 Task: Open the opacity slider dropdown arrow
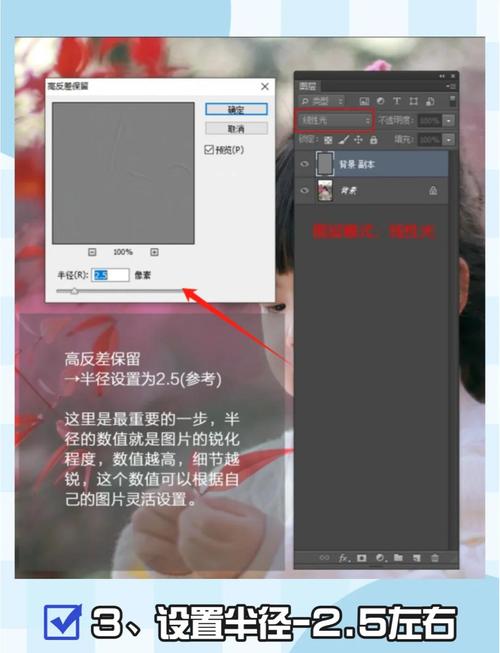(x=449, y=121)
